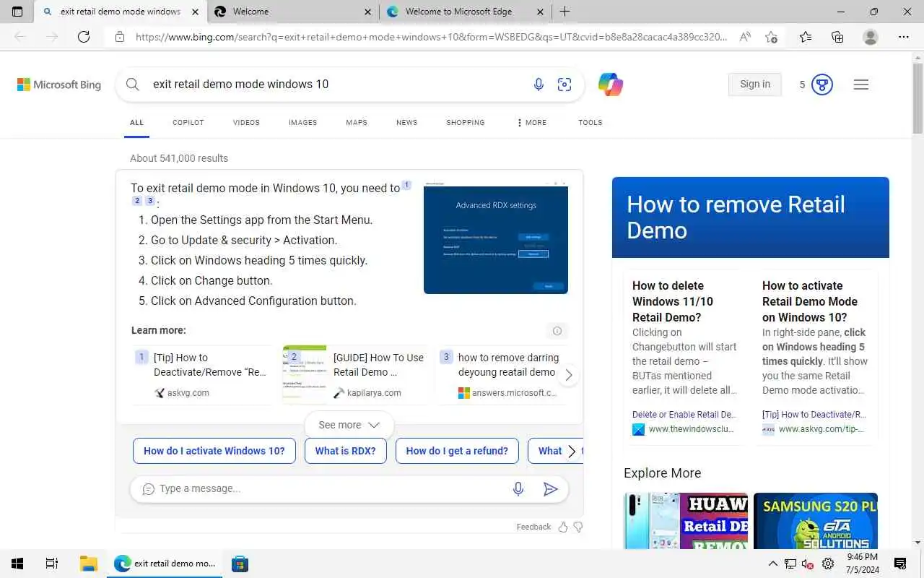Open TOOLS search filter
924x578 pixels.
[x=590, y=123]
